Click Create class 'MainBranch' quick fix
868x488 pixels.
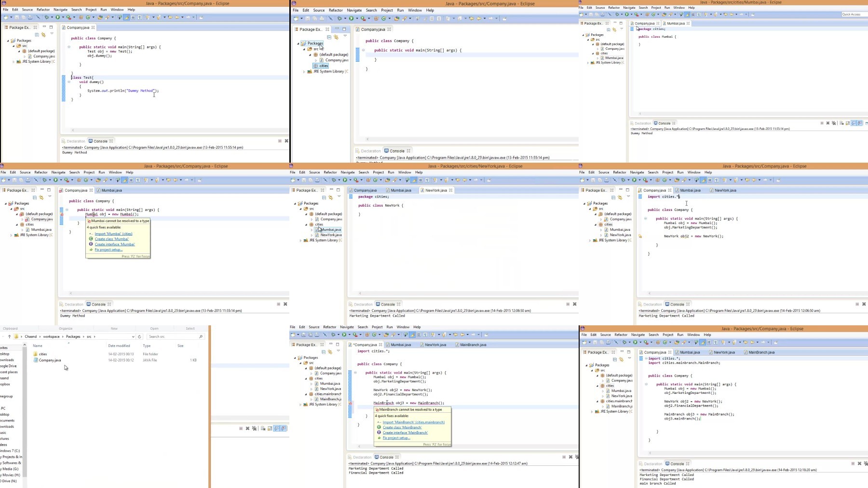(402, 428)
